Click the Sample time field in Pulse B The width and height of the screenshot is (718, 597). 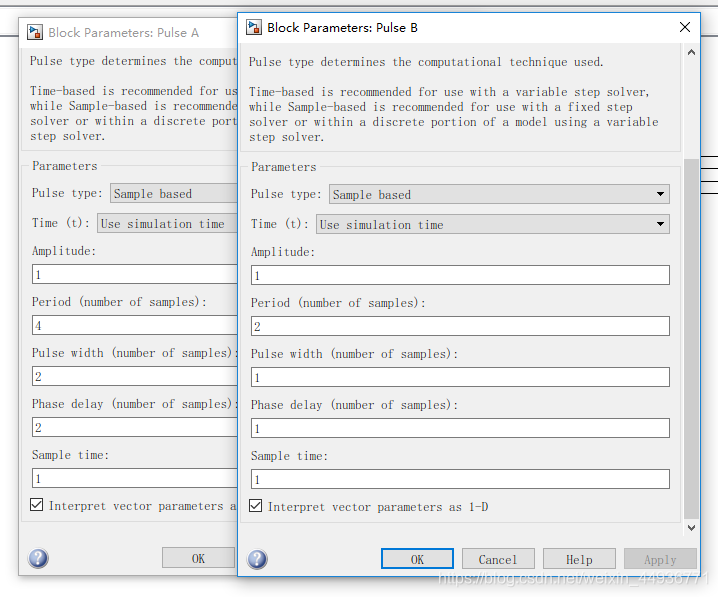pos(460,479)
